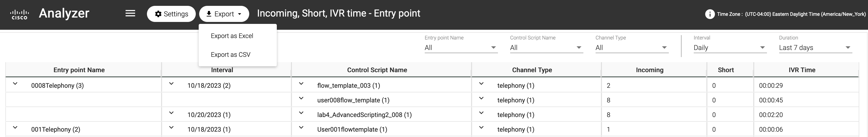This screenshot has height=137, width=868.
Task: Change the Duration dropdown from Last 7 days
Action: (x=815, y=48)
